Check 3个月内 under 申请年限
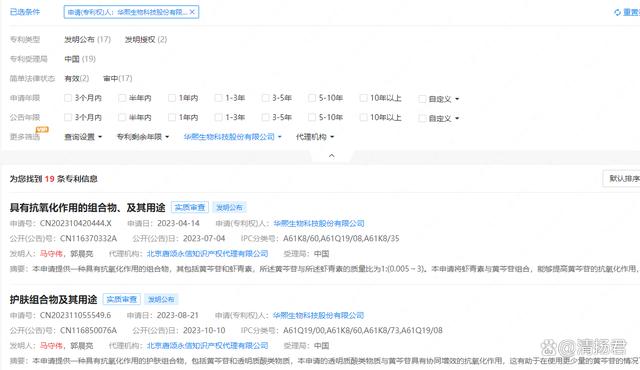This screenshot has width=640, height=370. 68,98
